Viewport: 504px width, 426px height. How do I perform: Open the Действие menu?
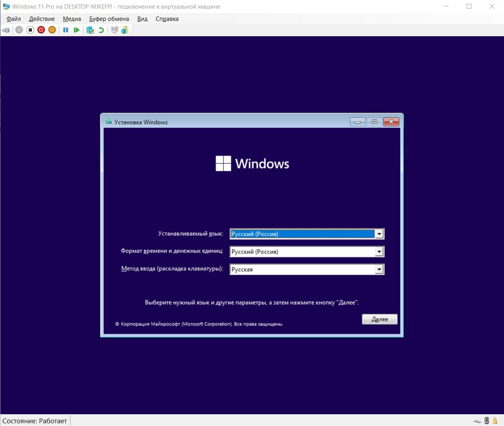pyautogui.click(x=42, y=19)
